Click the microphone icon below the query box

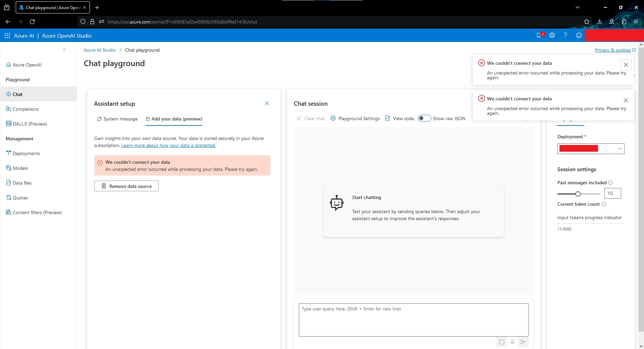[513, 342]
